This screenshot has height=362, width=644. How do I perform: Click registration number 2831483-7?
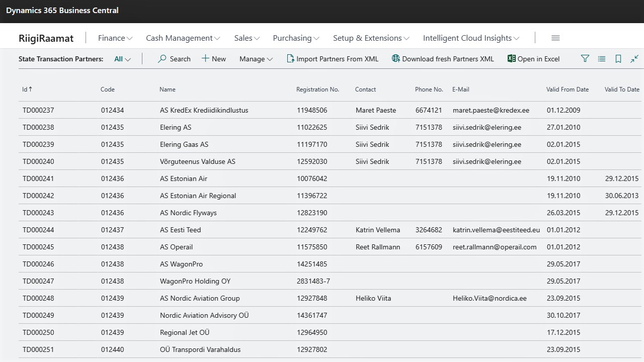pyautogui.click(x=313, y=281)
